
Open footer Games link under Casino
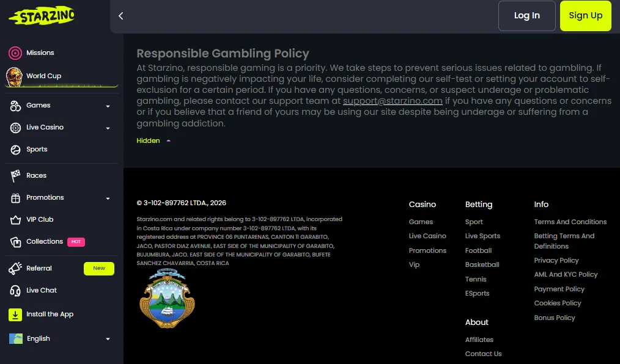(421, 222)
